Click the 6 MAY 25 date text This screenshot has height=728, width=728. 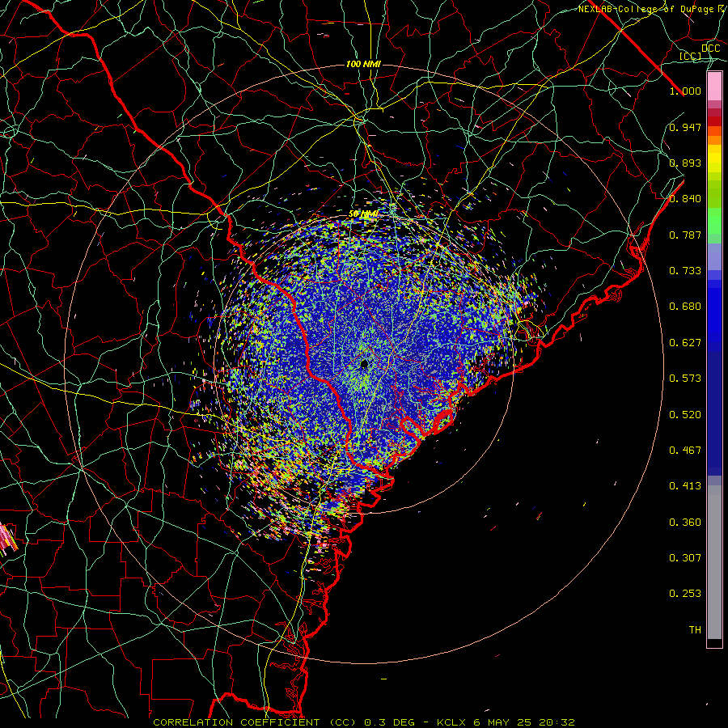pos(502,722)
